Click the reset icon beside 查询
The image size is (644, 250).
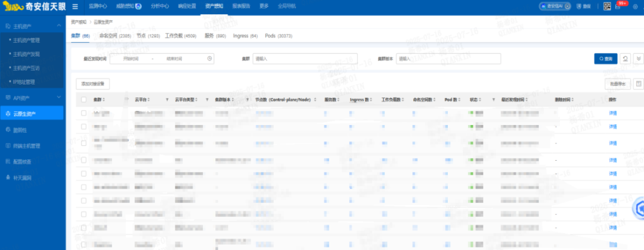click(625, 58)
